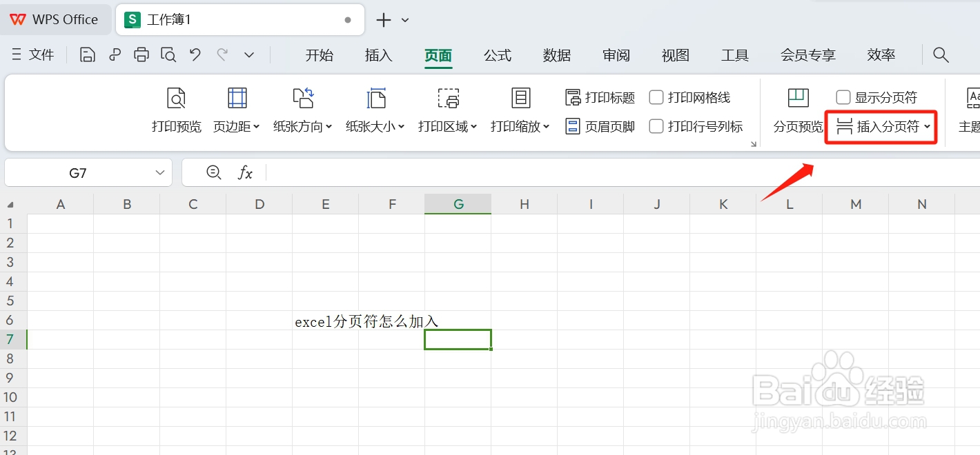Image resolution: width=980 pixels, height=455 pixels.
Task: Click the fx insert function icon
Action: click(246, 172)
